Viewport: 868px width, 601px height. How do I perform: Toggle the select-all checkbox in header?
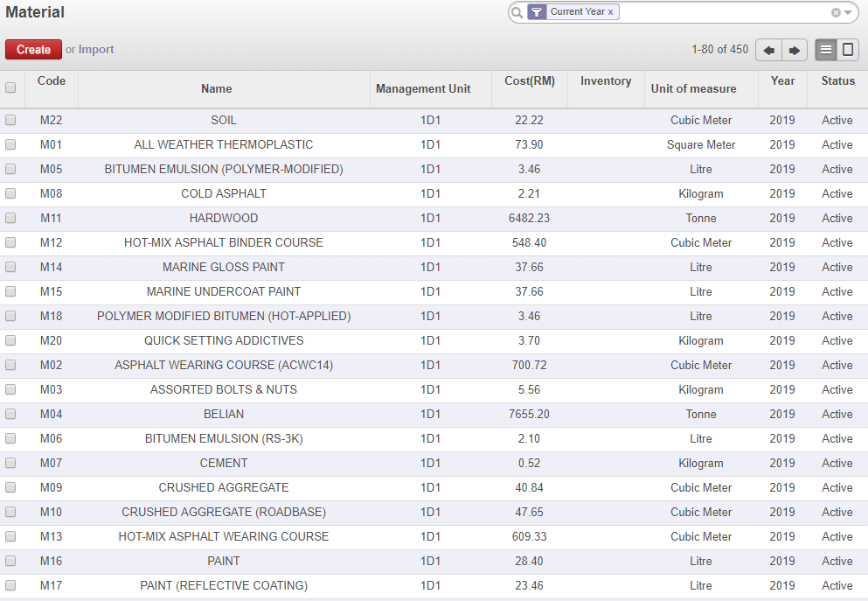click(10, 87)
